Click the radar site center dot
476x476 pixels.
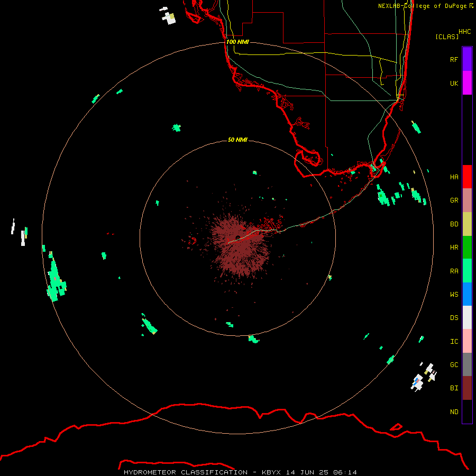237,237
